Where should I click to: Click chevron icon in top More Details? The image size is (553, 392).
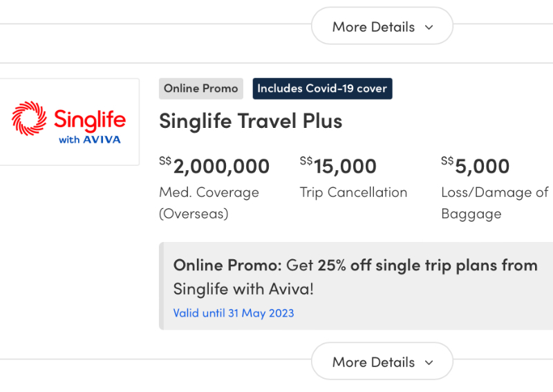click(429, 27)
